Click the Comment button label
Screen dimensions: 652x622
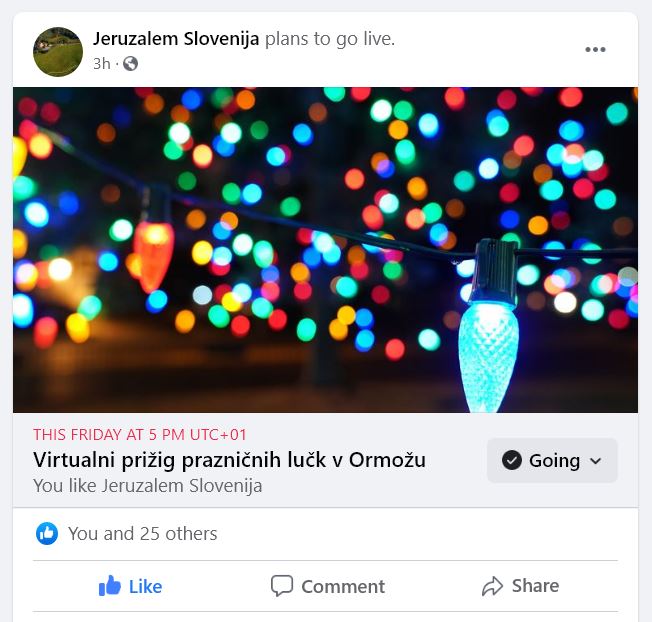(x=343, y=587)
